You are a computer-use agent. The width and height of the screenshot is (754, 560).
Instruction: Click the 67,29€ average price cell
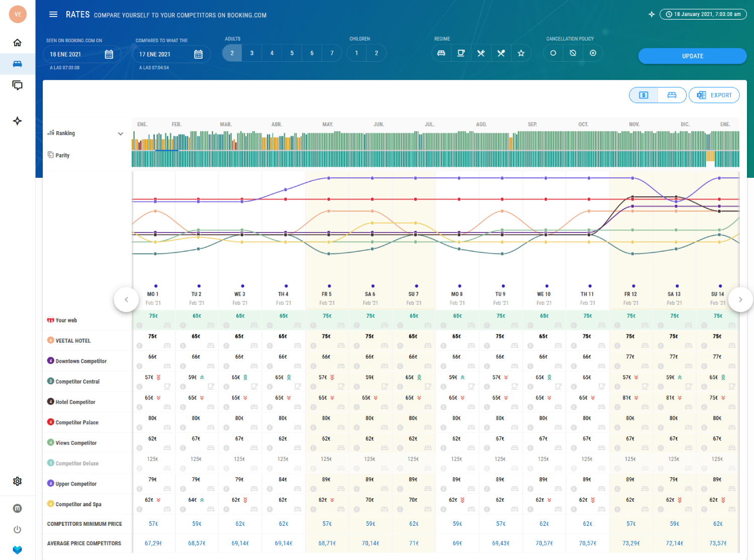(153, 543)
